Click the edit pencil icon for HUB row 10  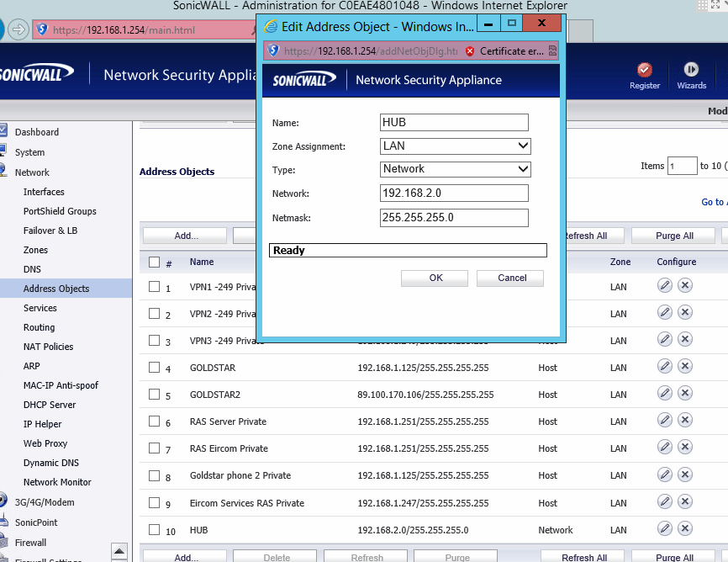pos(665,528)
